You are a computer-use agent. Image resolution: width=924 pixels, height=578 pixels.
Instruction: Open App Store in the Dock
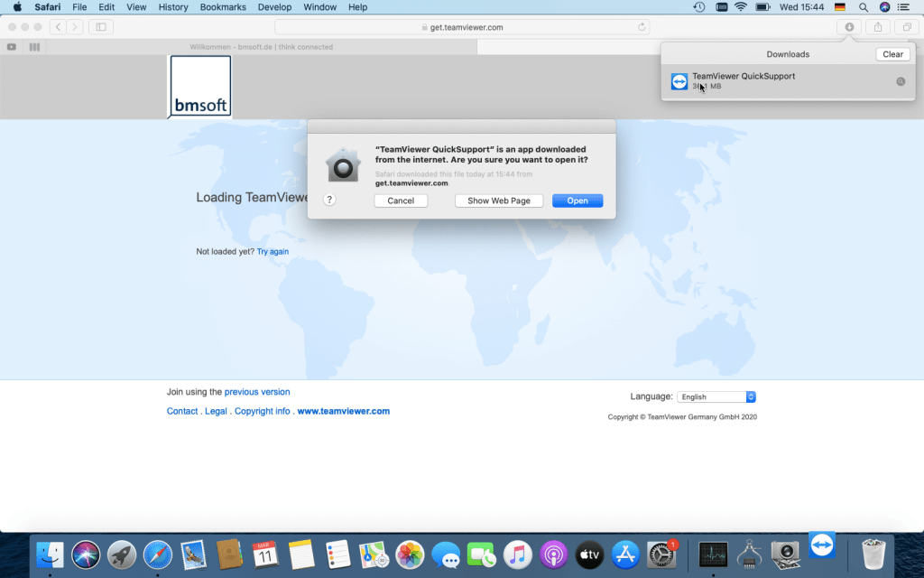(626, 555)
